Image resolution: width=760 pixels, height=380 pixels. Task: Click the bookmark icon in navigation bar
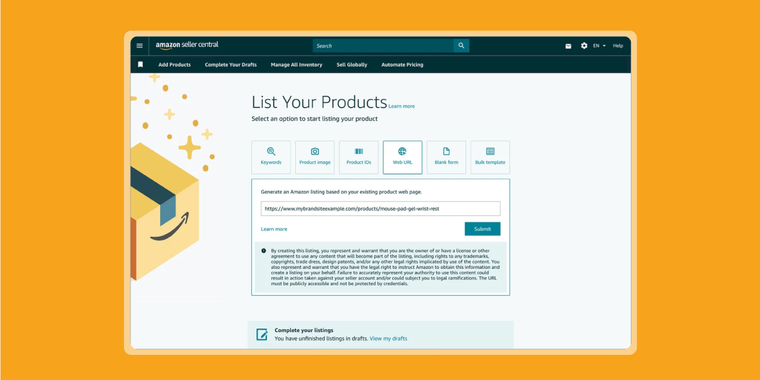[141, 64]
